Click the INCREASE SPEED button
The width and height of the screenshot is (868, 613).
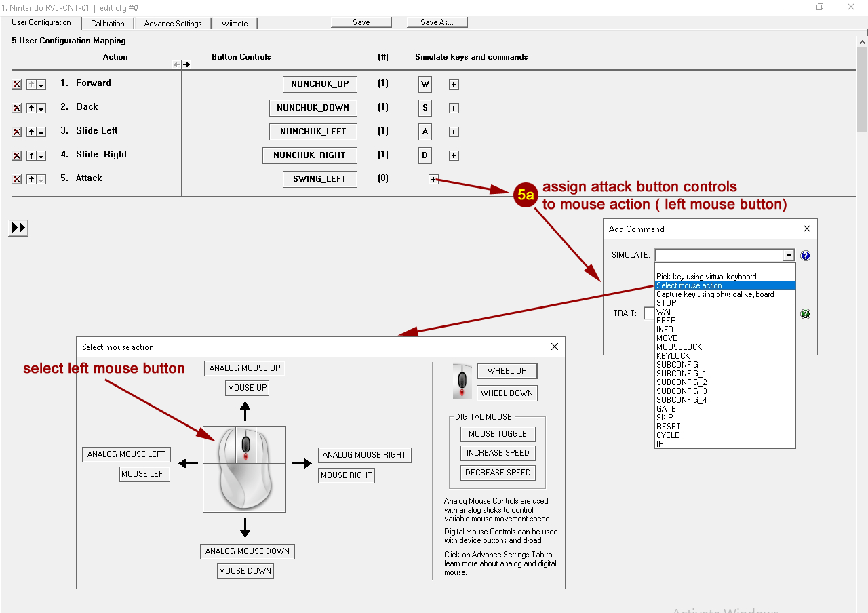click(x=498, y=453)
